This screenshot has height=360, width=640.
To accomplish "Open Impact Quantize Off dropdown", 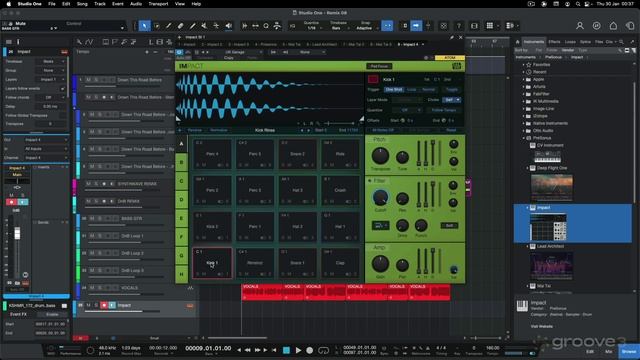I will point(407,110).
